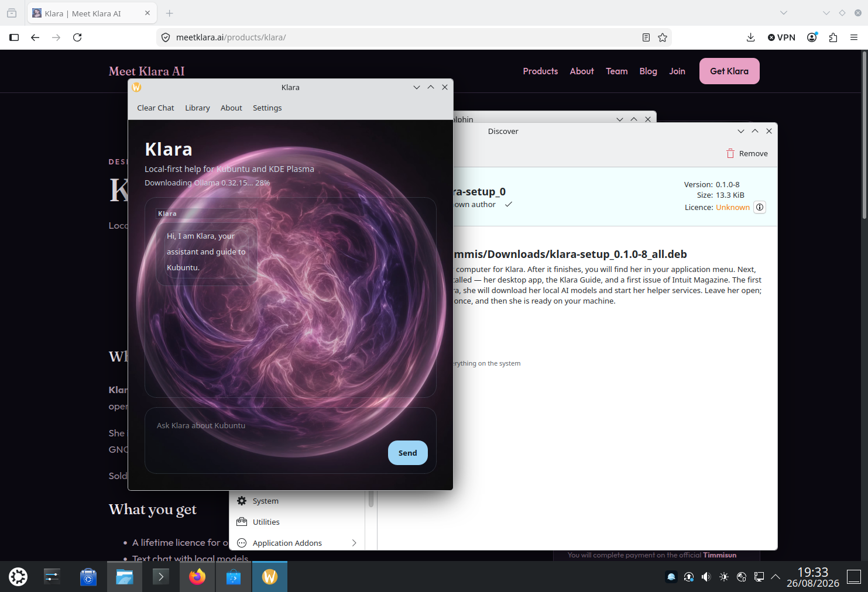Open clock showing 19:33
The width and height of the screenshot is (868, 592).
click(x=813, y=577)
